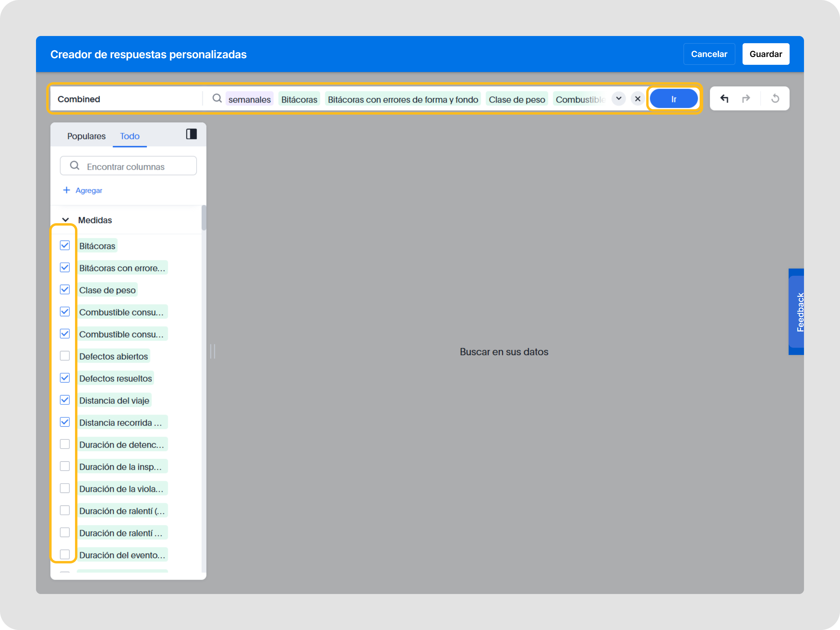
Task: Click the search magnifier in the query bar
Action: tap(217, 98)
